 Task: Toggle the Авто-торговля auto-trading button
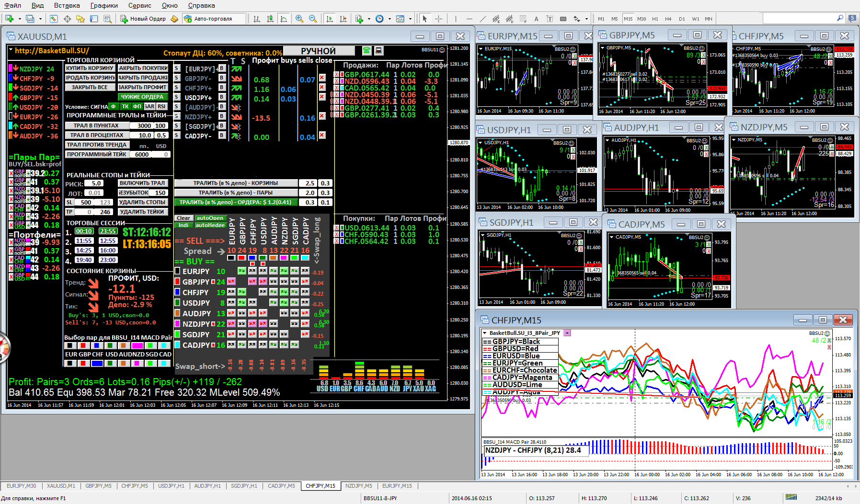click(207, 19)
